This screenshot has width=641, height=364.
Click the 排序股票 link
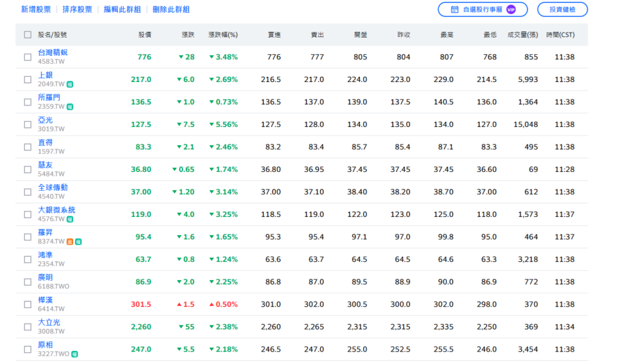[x=77, y=9]
